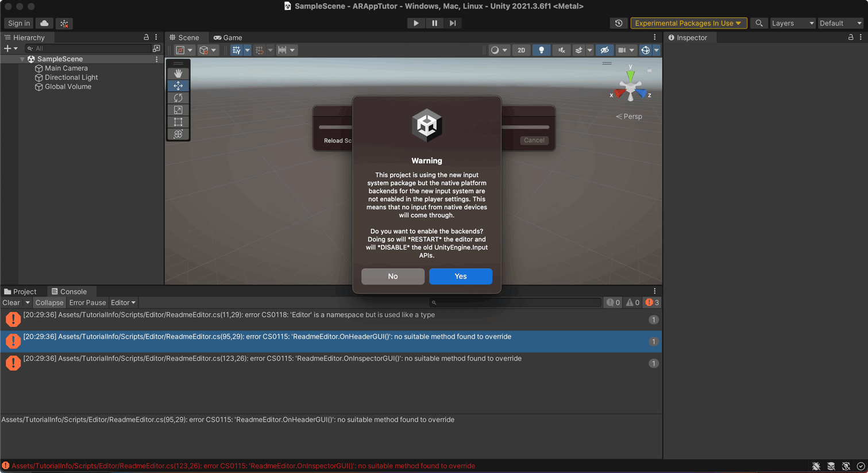Toggle scene effects button
The width and height of the screenshot is (868, 473).
tap(578, 50)
